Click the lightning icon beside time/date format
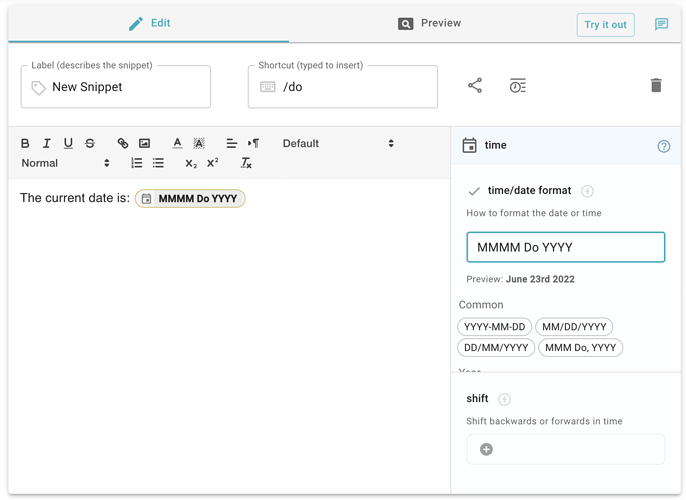 point(587,191)
